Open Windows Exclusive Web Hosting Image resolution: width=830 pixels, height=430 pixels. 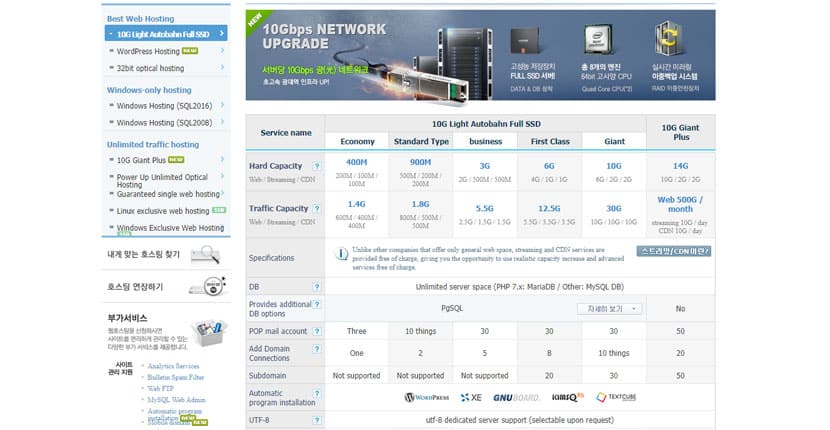click(x=170, y=228)
